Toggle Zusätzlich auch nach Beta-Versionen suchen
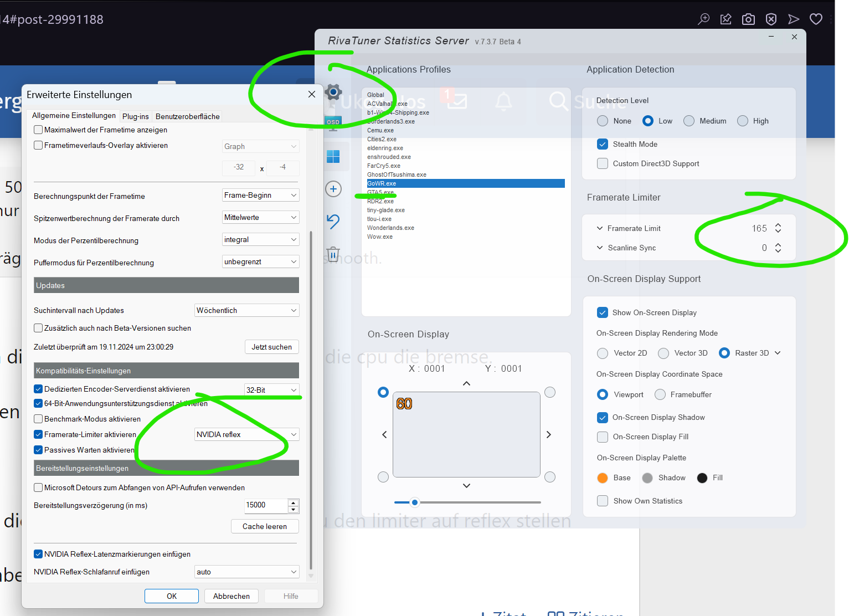This screenshot has width=849, height=616. click(x=38, y=328)
